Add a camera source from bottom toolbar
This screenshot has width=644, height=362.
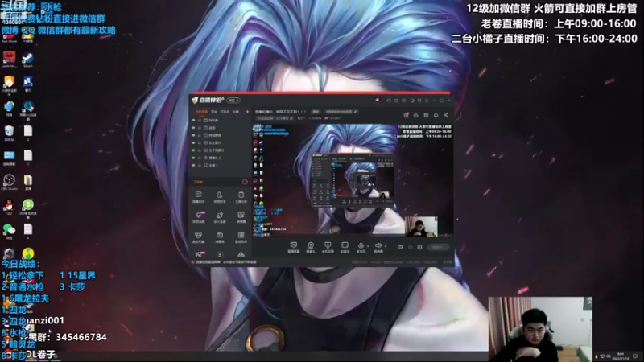click(x=311, y=247)
